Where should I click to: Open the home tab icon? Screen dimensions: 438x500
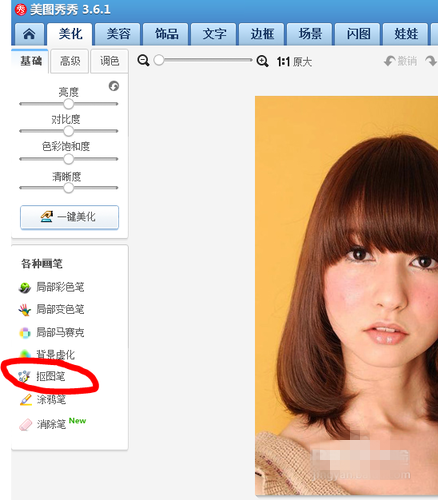pos(29,34)
